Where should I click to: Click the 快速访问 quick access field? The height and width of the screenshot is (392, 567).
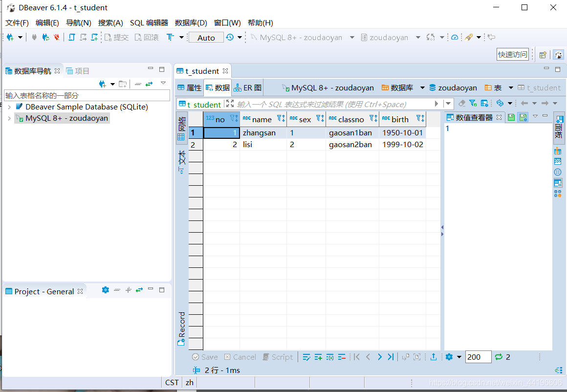click(512, 54)
